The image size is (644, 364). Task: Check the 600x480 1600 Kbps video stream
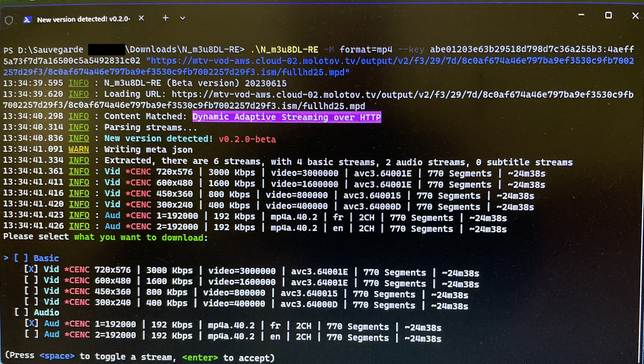pyautogui.click(x=31, y=280)
